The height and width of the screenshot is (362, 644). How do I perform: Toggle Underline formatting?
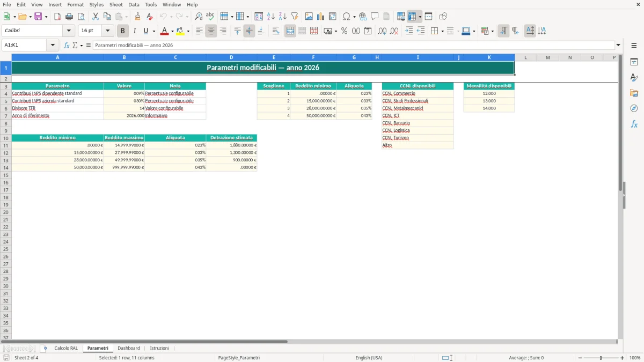coord(145,31)
